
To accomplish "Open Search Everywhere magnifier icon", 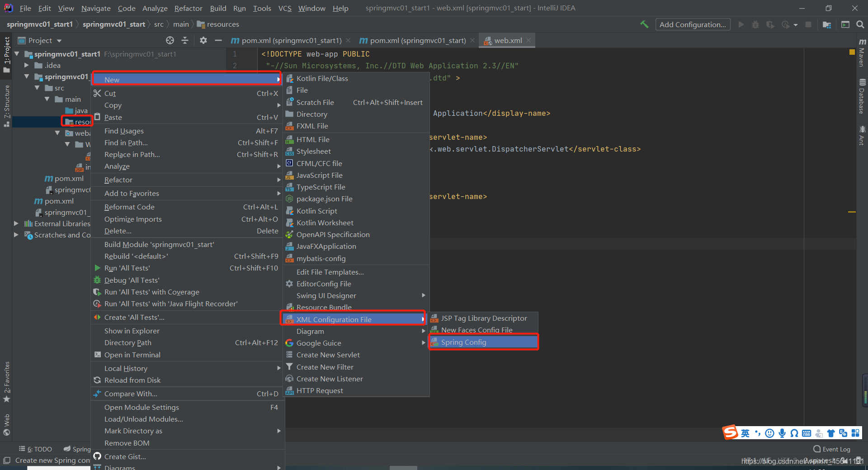I will coord(860,24).
